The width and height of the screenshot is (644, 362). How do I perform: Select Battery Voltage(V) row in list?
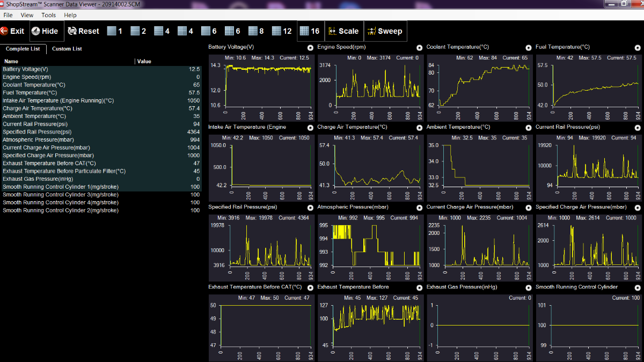[x=101, y=69]
